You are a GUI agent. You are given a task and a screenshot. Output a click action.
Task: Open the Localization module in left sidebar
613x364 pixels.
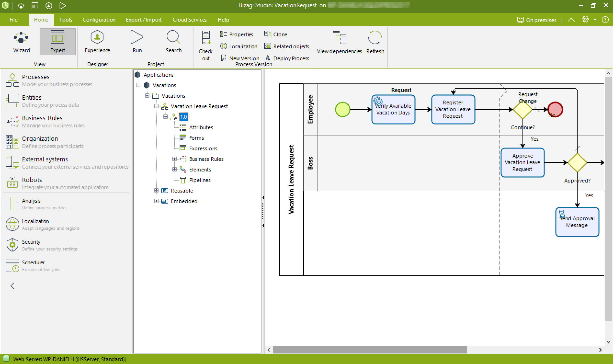pyautogui.click(x=43, y=225)
